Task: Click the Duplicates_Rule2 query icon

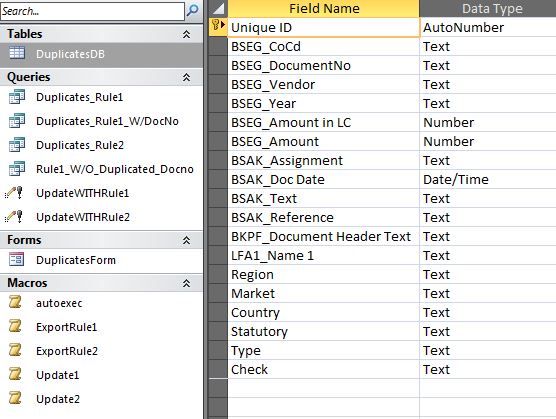Action: 17,145
